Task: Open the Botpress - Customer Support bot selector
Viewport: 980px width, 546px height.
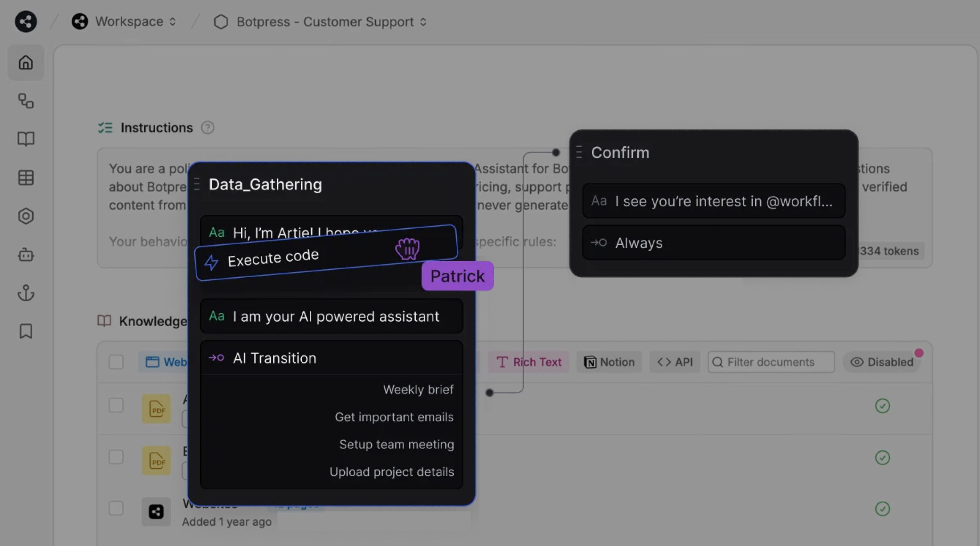Action: click(325, 22)
